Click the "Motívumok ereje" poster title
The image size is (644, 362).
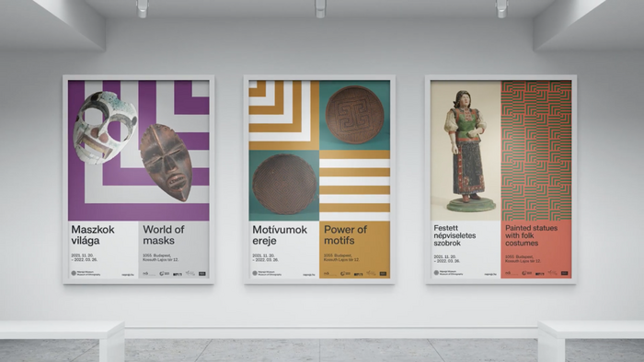point(280,235)
